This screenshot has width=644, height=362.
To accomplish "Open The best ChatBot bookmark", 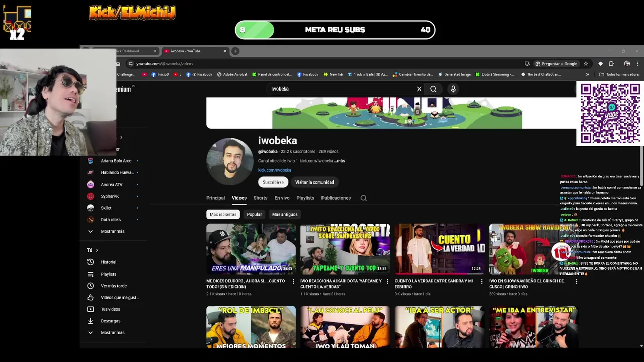I will click(x=541, y=74).
